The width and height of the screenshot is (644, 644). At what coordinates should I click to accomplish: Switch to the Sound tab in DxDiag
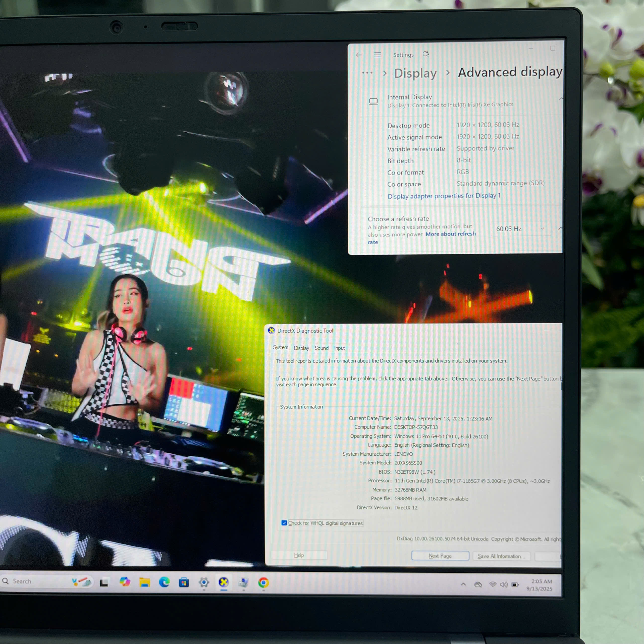pos(322,348)
